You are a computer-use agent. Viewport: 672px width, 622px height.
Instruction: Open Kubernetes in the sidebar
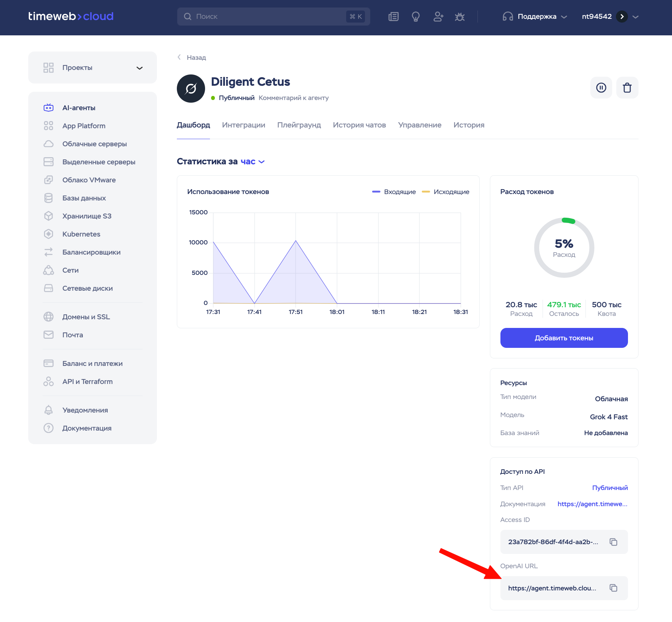81,234
